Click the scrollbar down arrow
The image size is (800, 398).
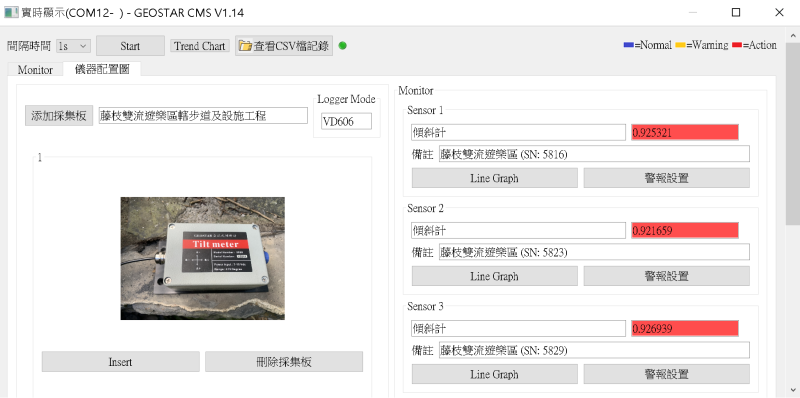[x=792, y=391]
